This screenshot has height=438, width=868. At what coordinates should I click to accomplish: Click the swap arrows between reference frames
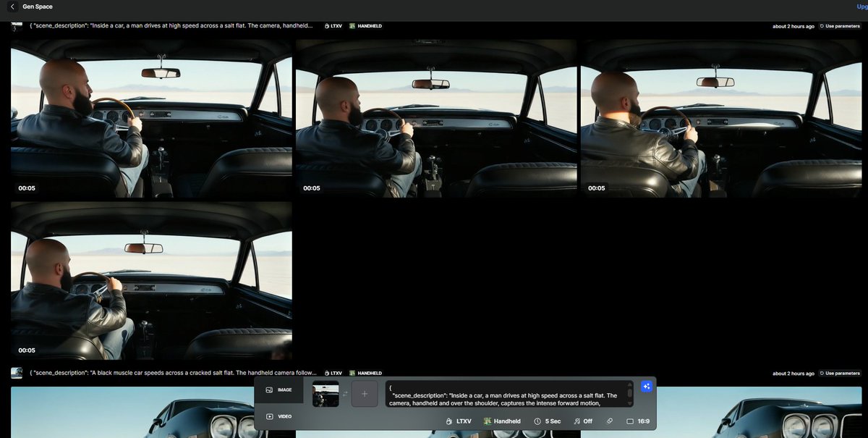[x=345, y=394]
